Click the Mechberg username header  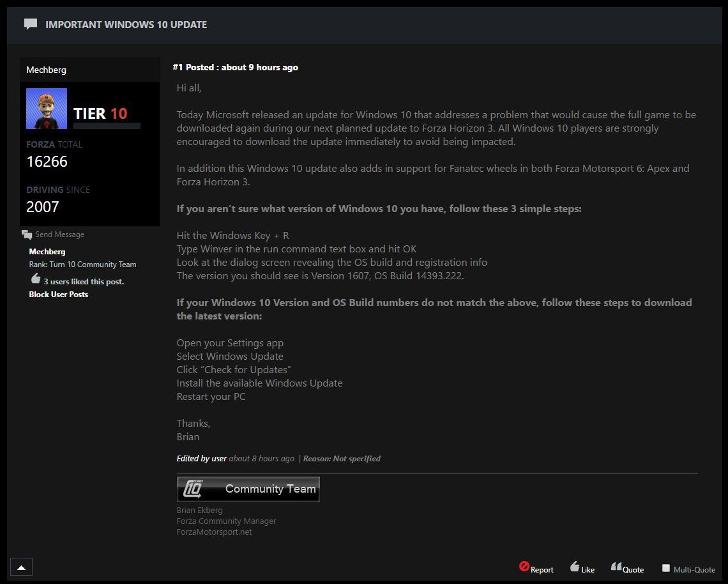(47, 70)
